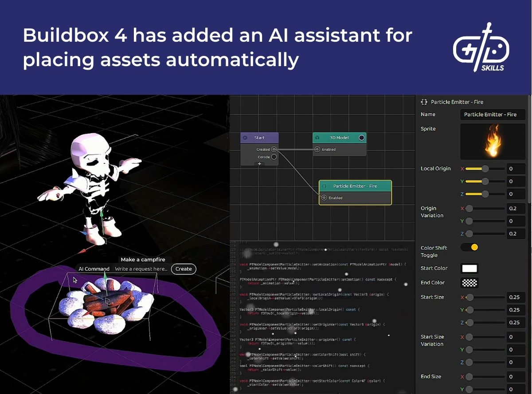The width and height of the screenshot is (532, 394).
Task: Expand the Start node with the plus button
Action: (259, 163)
